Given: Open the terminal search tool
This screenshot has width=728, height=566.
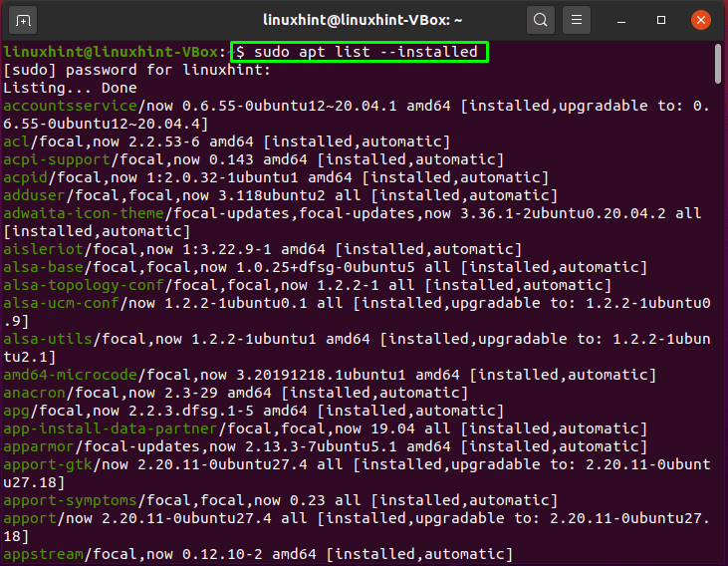Looking at the screenshot, I should point(540,20).
